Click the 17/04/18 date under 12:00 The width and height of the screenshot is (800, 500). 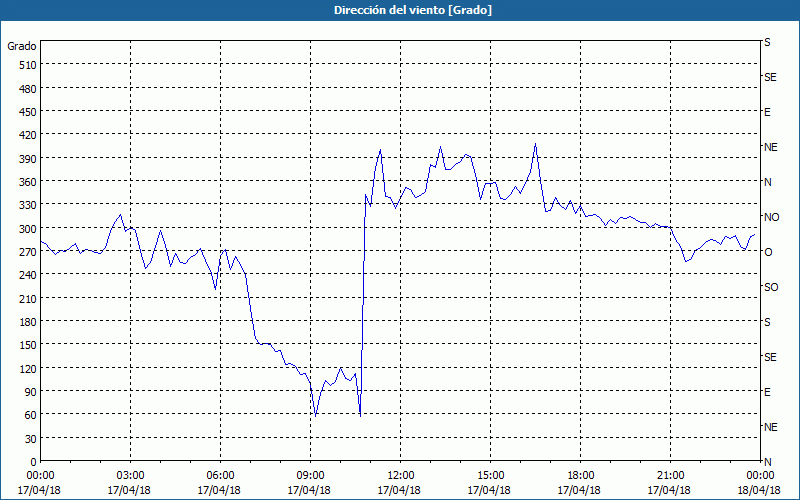pos(399,490)
